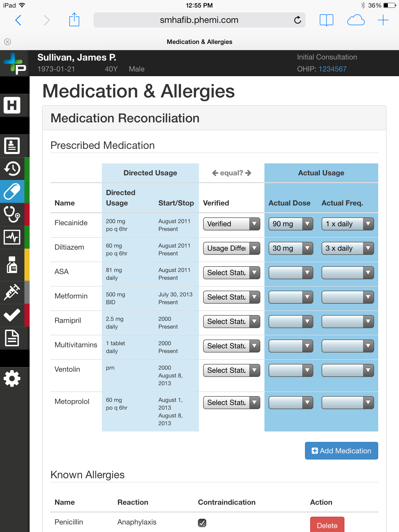Screen dimensions: 399x532
Task: Open Flecainide Verified status dropdown
Action: [231, 224]
